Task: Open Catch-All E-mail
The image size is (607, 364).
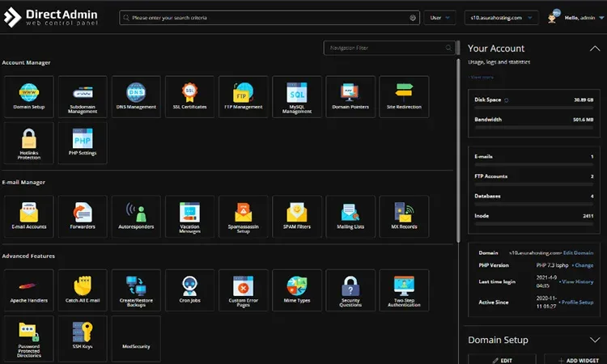Action: 83,290
